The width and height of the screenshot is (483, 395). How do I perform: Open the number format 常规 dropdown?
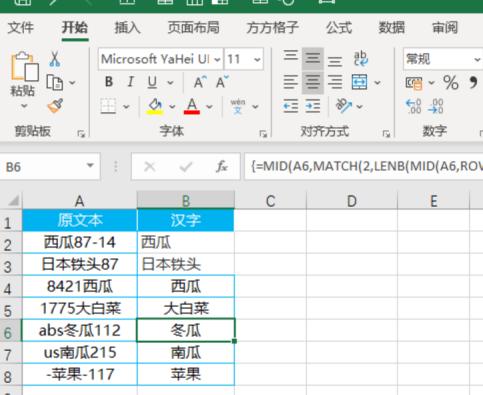(x=477, y=60)
